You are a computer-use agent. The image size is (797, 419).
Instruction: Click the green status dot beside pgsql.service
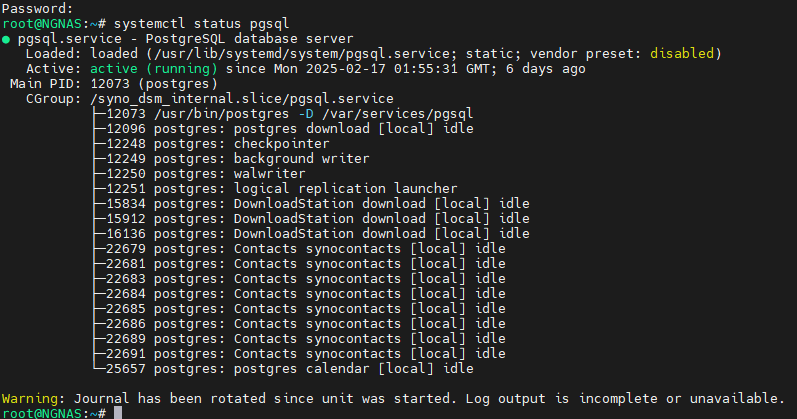6,40
